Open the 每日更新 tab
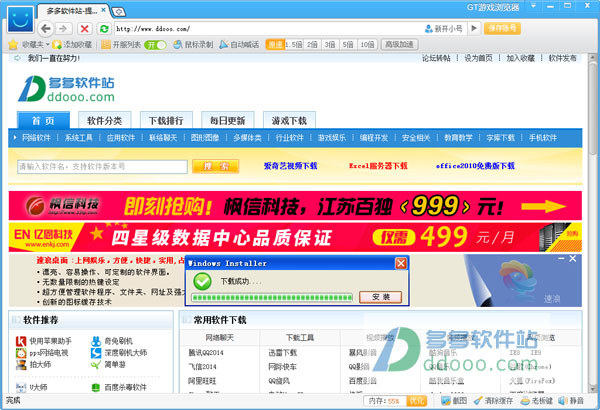 pyautogui.click(x=228, y=121)
